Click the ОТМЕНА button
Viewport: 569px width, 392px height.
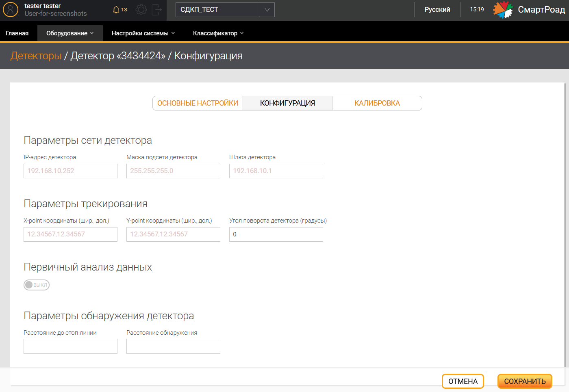(463, 381)
